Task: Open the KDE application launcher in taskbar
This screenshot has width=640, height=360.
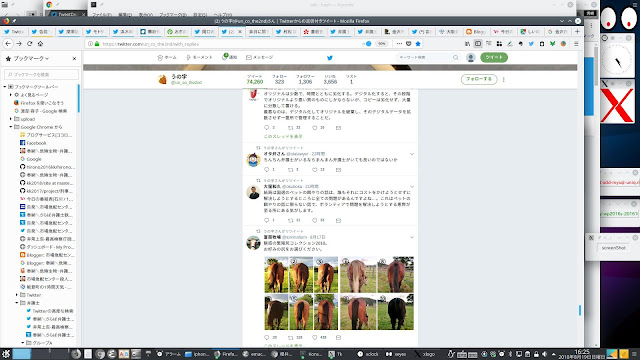Action: click(6, 354)
